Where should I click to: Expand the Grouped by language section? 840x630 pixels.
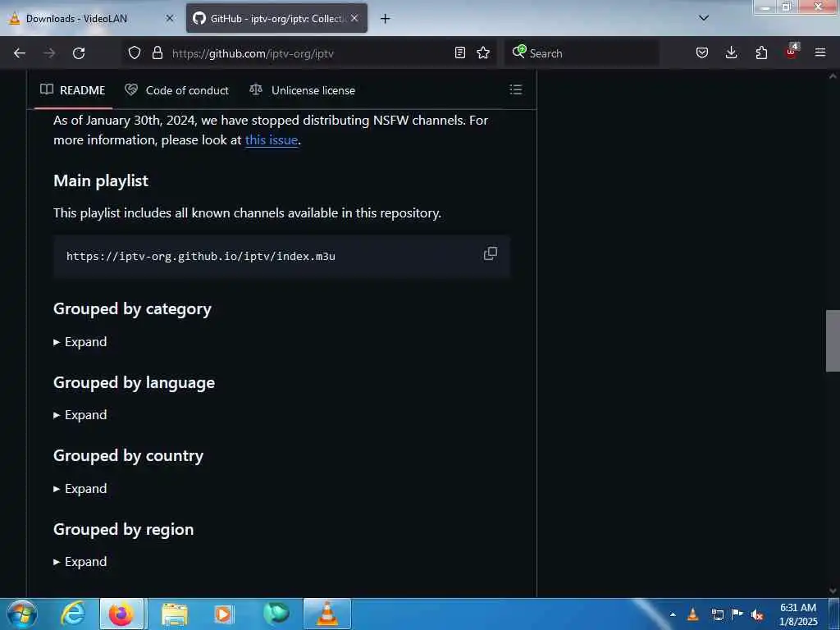point(80,414)
